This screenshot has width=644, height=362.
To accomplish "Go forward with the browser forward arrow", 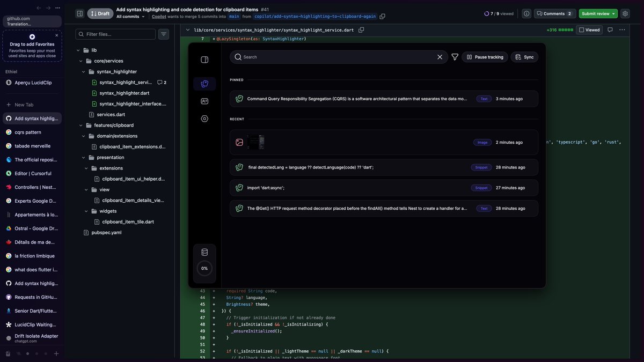I will pyautogui.click(x=48, y=8).
